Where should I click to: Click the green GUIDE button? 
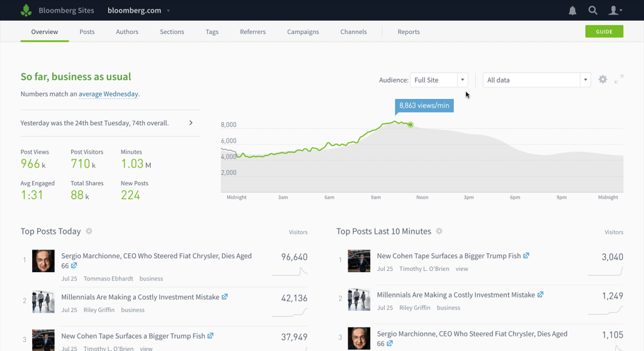coord(604,32)
